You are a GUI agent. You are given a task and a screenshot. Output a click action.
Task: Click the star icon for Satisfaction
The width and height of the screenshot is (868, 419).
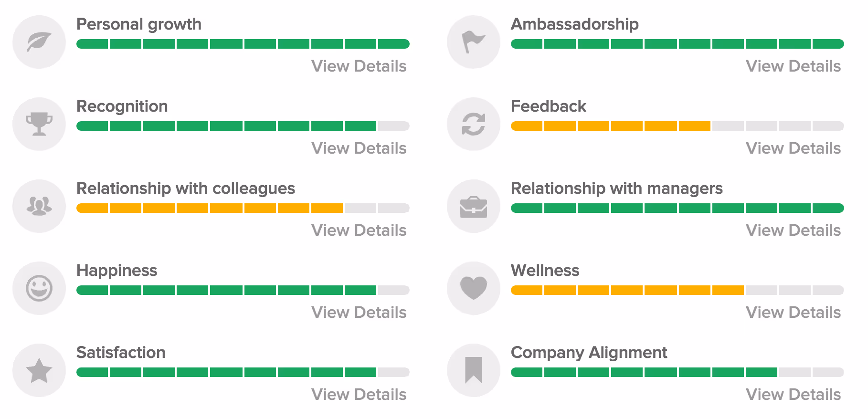39,370
